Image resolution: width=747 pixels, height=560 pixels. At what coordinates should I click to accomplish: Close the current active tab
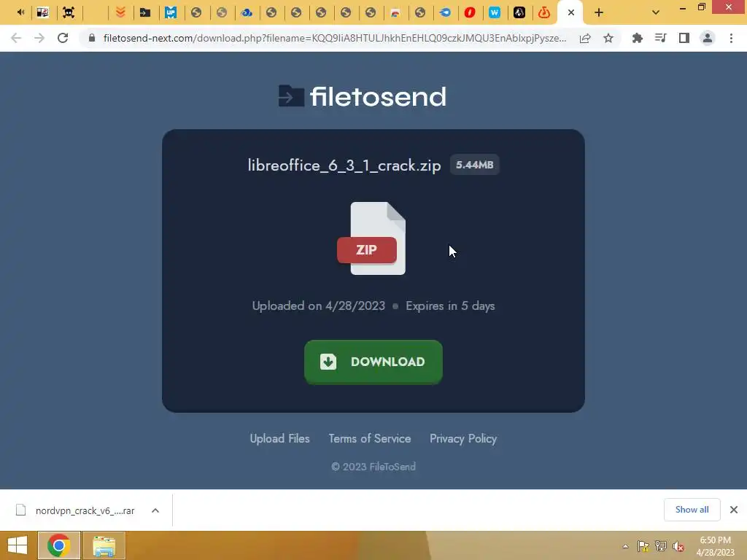tap(571, 13)
